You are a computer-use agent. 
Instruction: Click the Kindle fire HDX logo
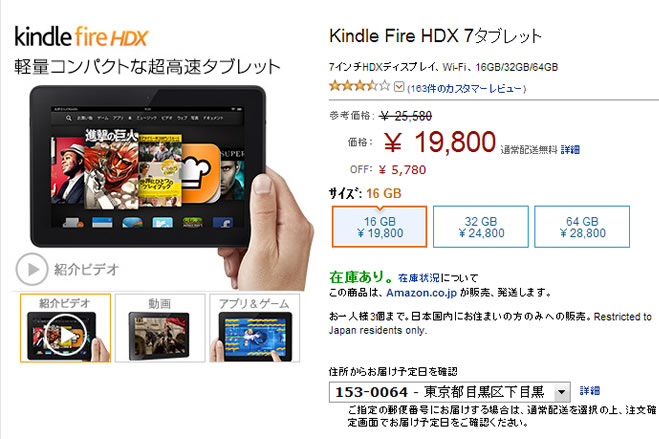tap(82, 37)
